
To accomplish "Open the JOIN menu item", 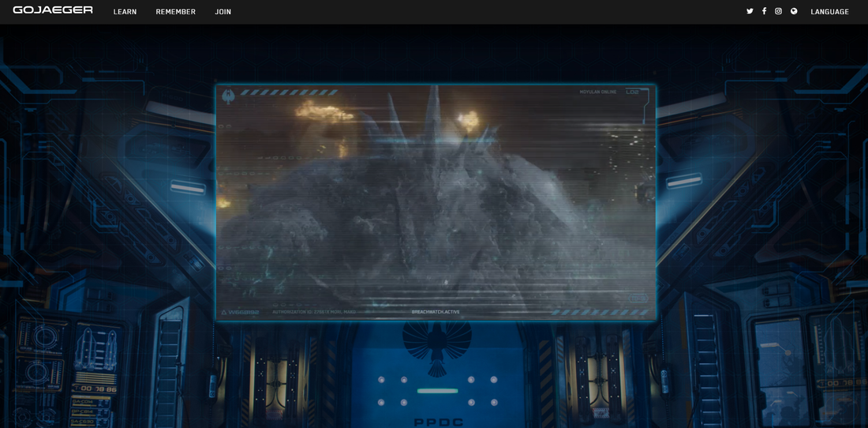I will (223, 12).
